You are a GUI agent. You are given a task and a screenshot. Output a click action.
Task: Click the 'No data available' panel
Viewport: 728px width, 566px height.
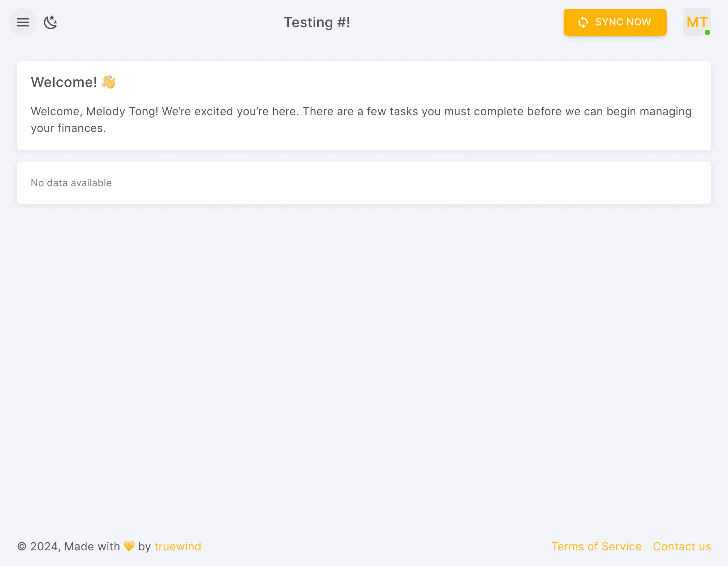coord(71,182)
